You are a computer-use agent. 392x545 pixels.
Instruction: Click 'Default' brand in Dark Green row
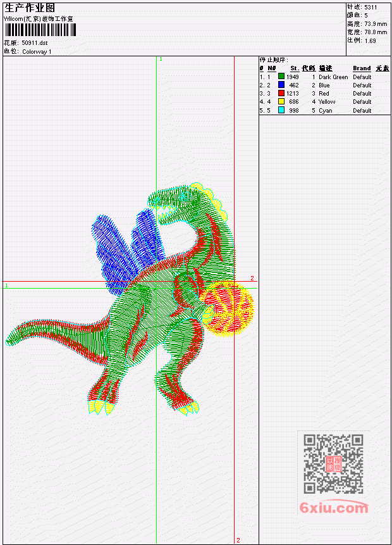pyautogui.click(x=362, y=77)
